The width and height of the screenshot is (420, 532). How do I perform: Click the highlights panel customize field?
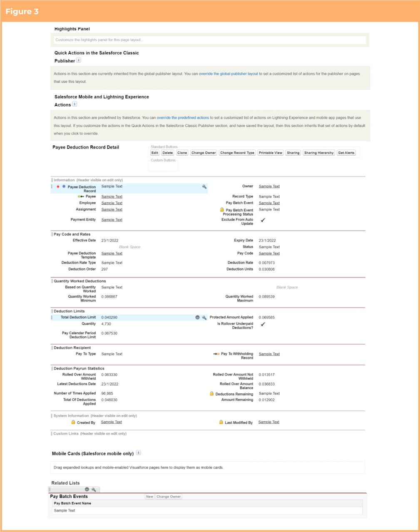tap(210, 40)
